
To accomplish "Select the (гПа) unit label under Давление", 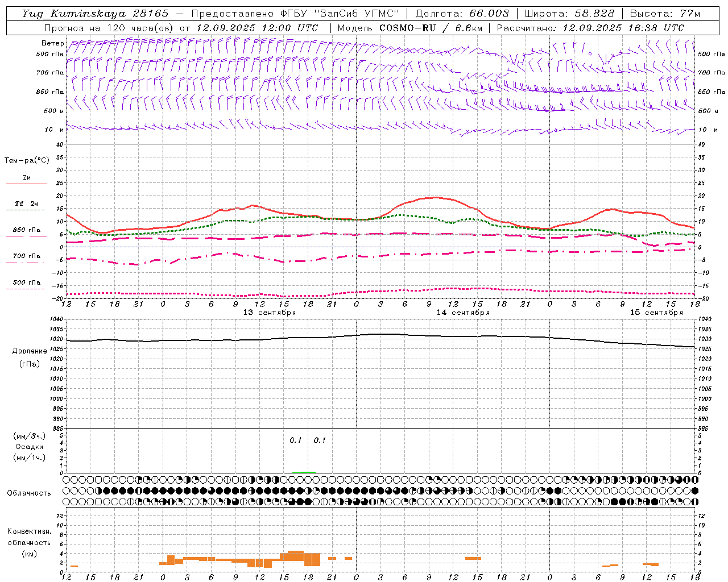I will pos(29,364).
